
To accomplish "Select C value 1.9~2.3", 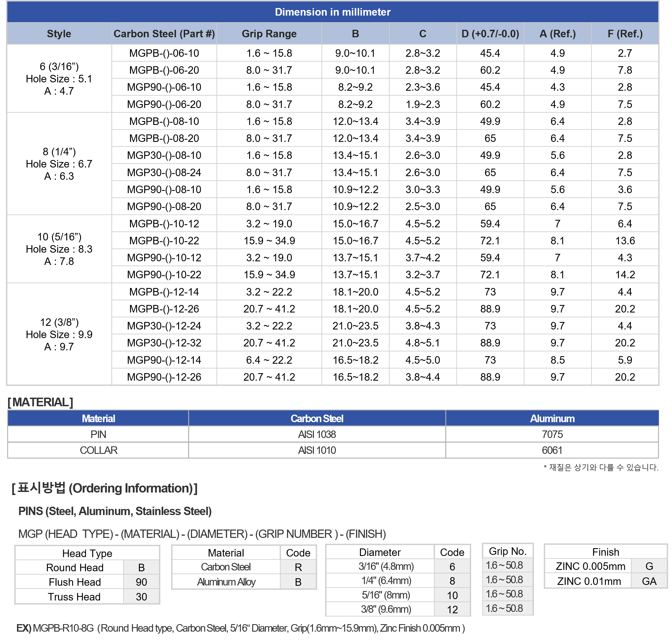I will click(x=423, y=104).
